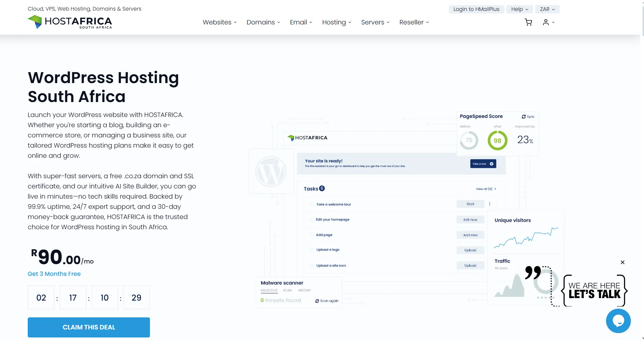This screenshot has width=644, height=340.
Task: Click the "Your site is ready!" heading
Action: point(324,161)
